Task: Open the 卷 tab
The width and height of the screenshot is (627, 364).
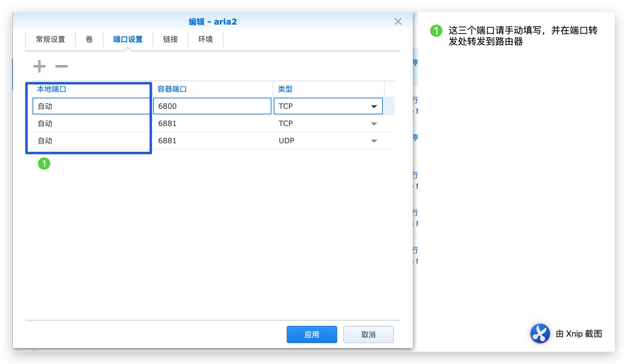Action: point(89,39)
